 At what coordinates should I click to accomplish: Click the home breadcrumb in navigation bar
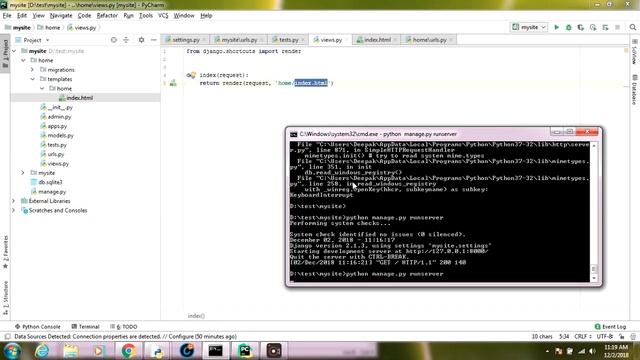coord(52,28)
